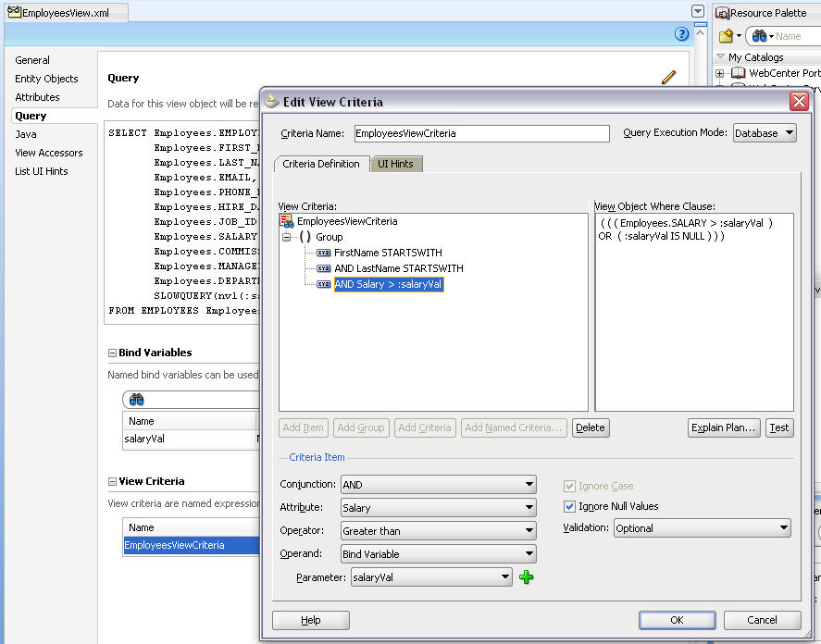This screenshot has width=821, height=644.
Task: Click the EmployeesViewCriteria root node icon
Action: pyautogui.click(x=286, y=221)
